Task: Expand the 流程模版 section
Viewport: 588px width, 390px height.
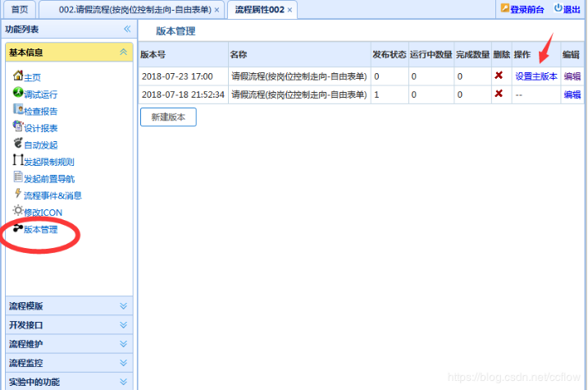Action: tap(123, 306)
